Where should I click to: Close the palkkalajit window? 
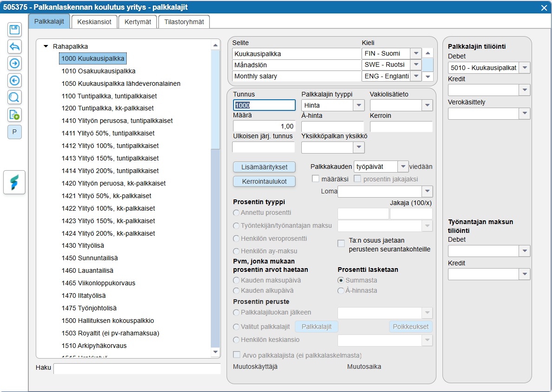pyautogui.click(x=544, y=8)
